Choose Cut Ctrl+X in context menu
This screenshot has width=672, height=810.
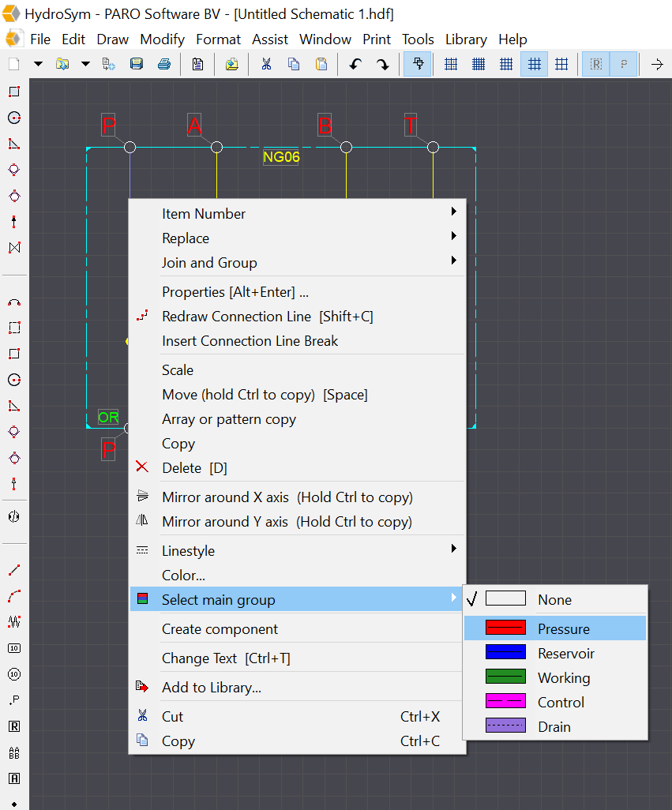(x=297, y=717)
